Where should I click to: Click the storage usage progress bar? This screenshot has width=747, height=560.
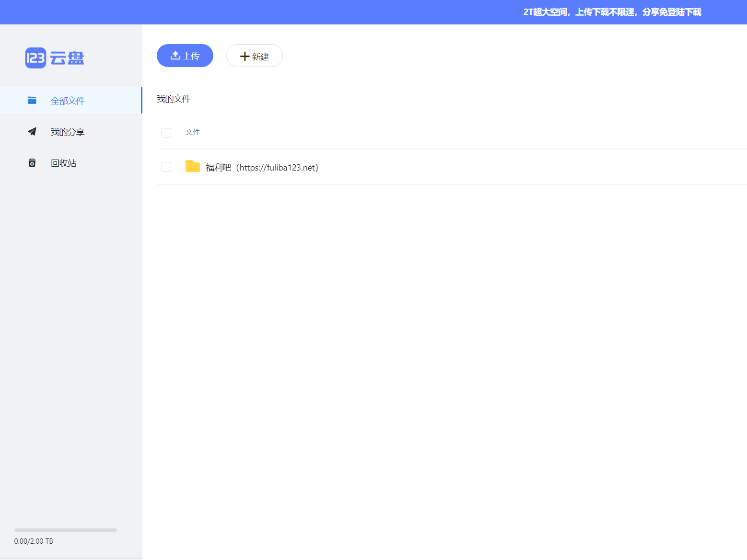point(66,530)
